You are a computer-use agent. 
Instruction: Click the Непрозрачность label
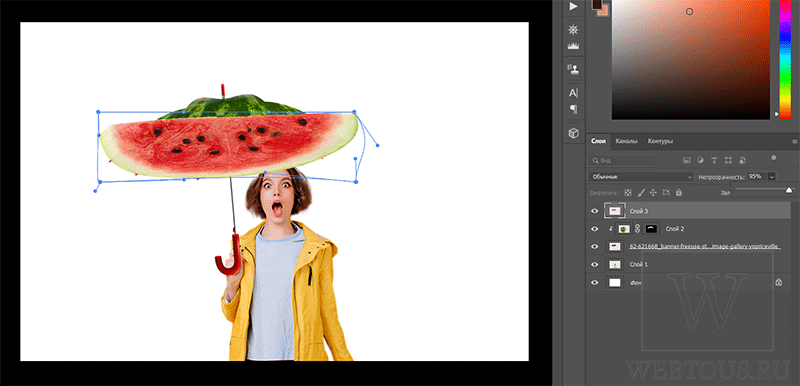click(722, 176)
